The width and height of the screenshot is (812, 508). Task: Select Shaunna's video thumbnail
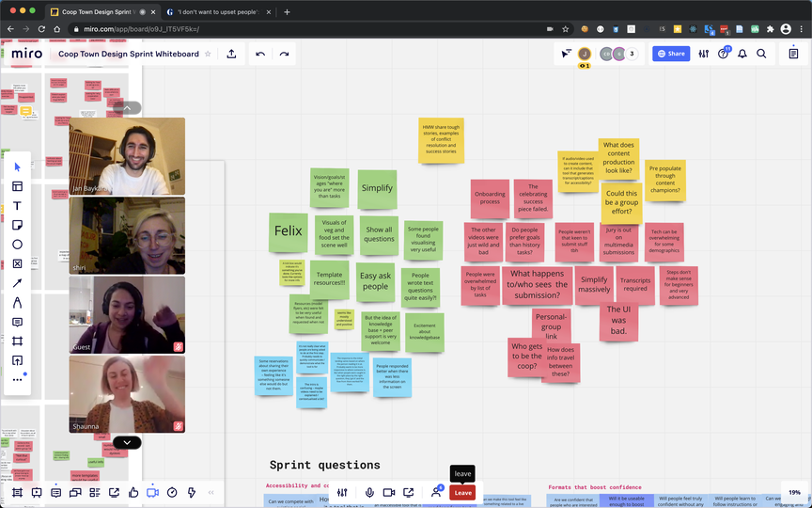(x=127, y=394)
